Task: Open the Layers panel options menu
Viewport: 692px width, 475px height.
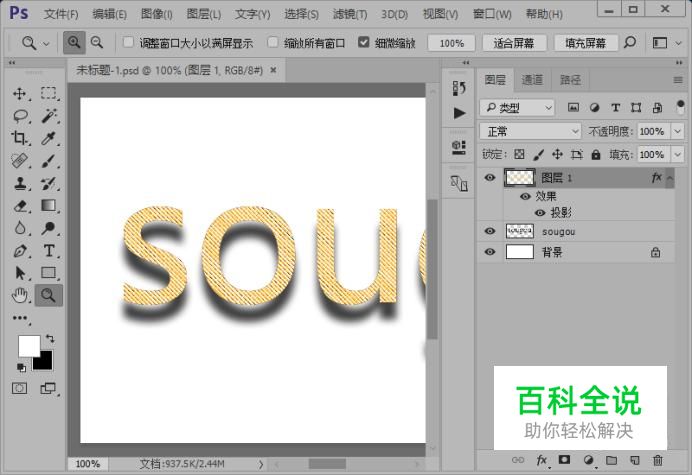Action: coord(678,80)
